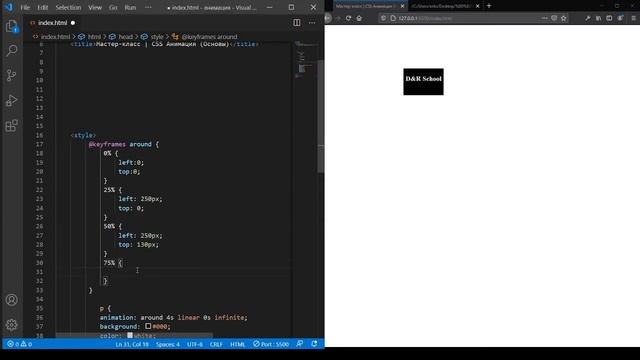Open the Run and Debug view
Screen dimensions: 640x360
click(x=12, y=100)
